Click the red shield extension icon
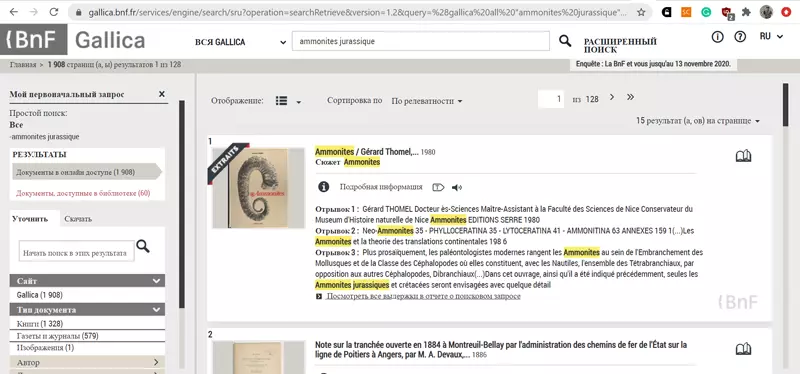800x374 pixels. tap(727, 13)
